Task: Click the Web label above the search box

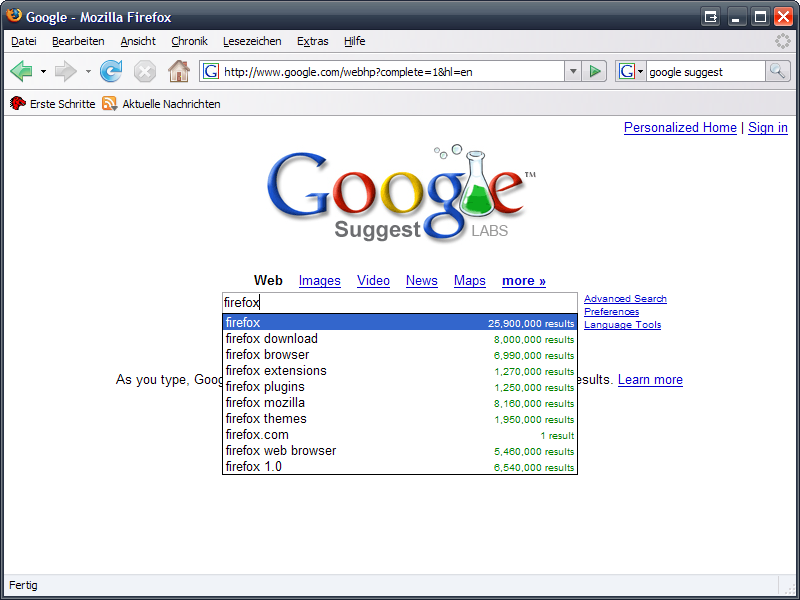Action: pyautogui.click(x=268, y=281)
